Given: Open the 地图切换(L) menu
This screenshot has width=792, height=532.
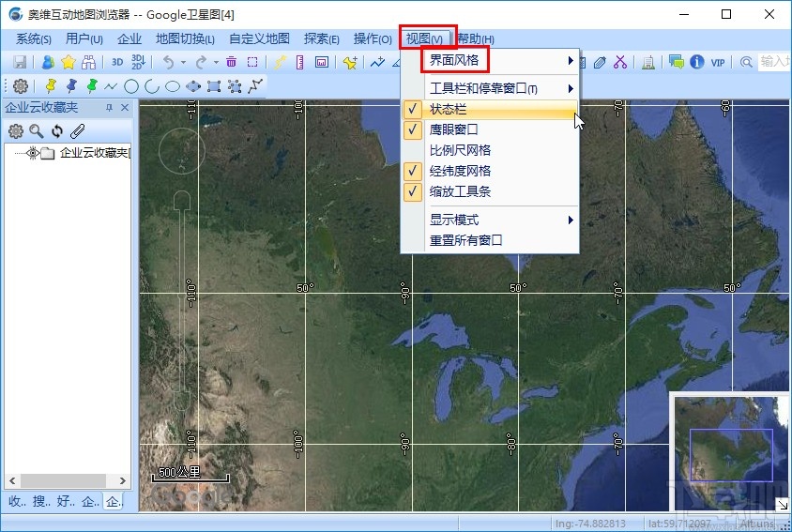Looking at the screenshot, I should click(x=185, y=38).
